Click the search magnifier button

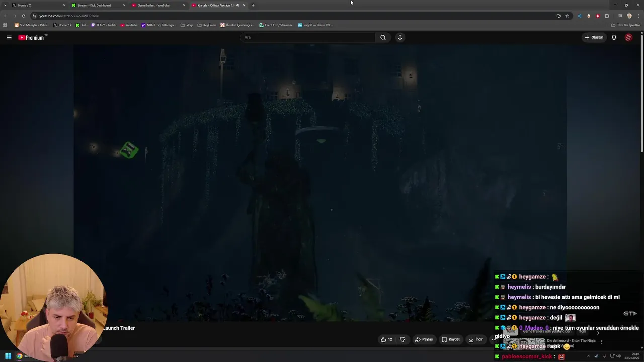[383, 37]
